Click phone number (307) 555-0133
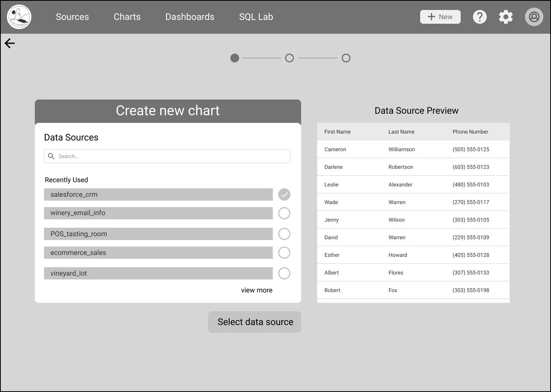The image size is (551, 392). click(471, 273)
